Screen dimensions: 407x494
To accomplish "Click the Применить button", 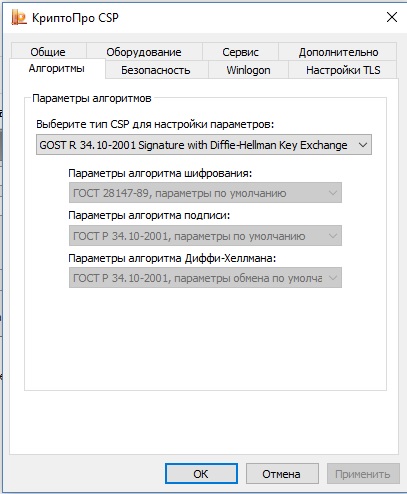I will click(x=363, y=474).
